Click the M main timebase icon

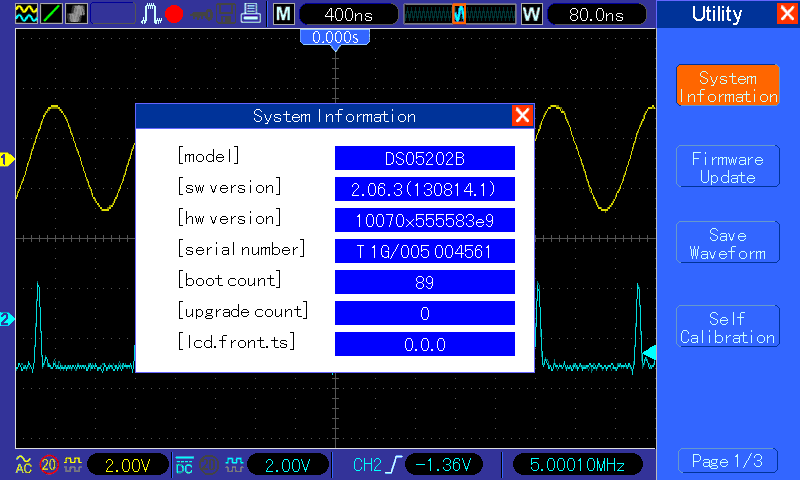(x=283, y=14)
